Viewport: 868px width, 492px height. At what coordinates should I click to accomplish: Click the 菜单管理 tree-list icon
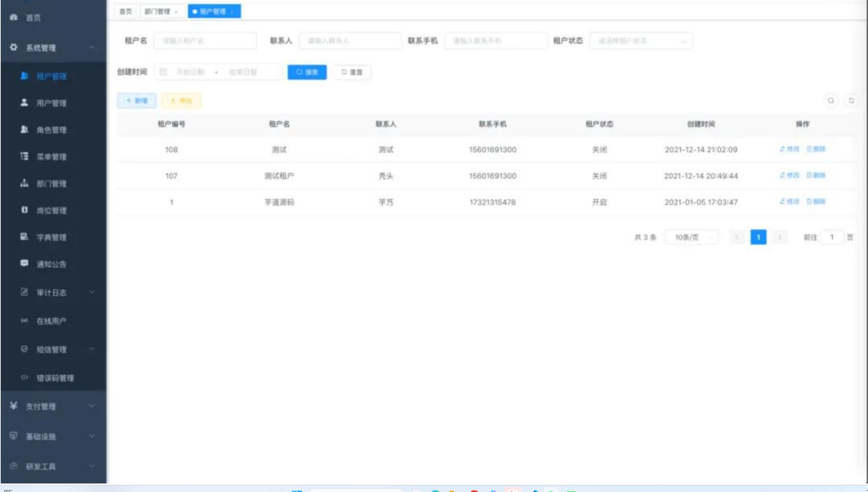tap(24, 156)
